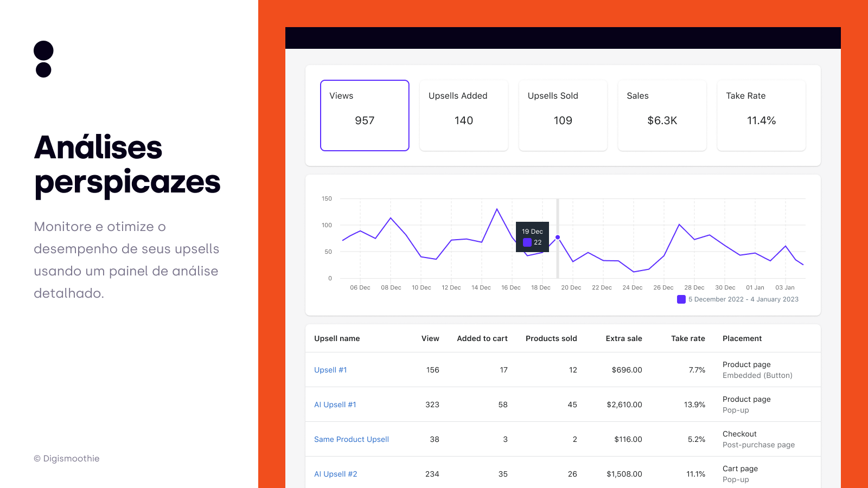This screenshot has height=488, width=868.
Task: Click the $116.00 extra sale cell
Action: 628,439
